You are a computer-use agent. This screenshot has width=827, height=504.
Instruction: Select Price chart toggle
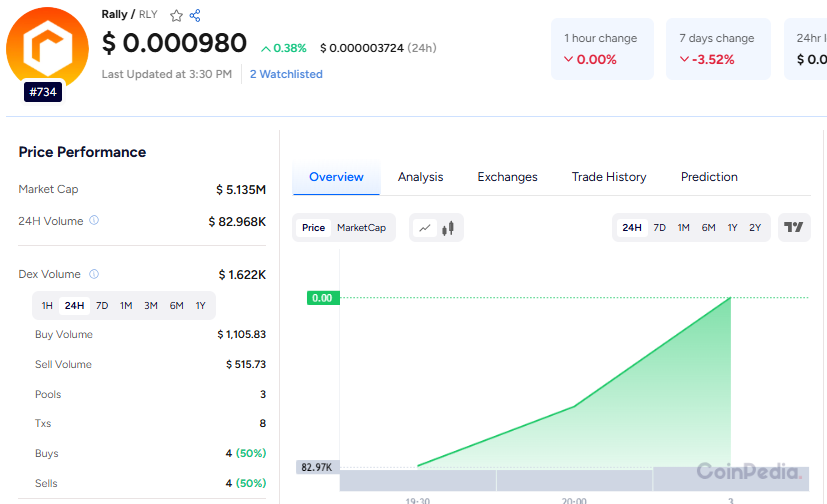point(313,228)
